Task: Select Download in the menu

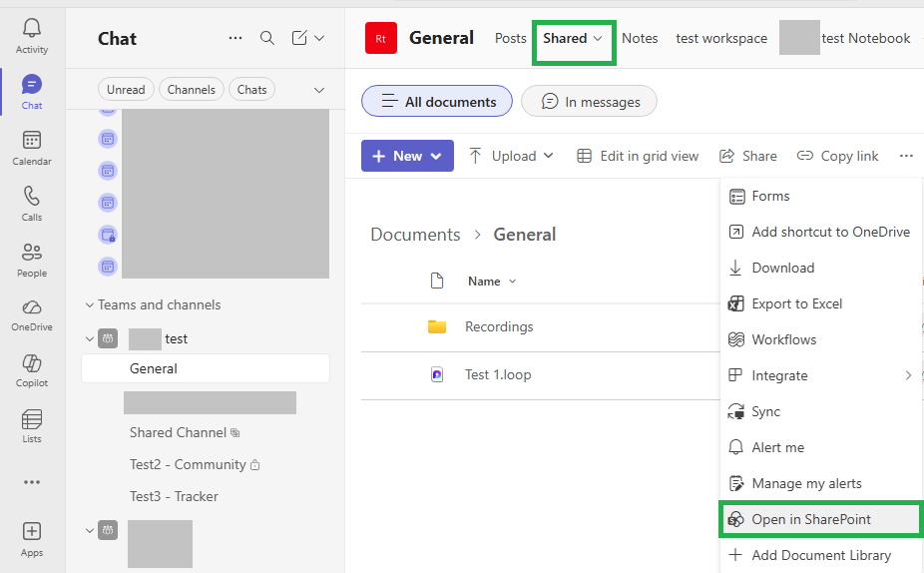Action: click(x=820, y=268)
